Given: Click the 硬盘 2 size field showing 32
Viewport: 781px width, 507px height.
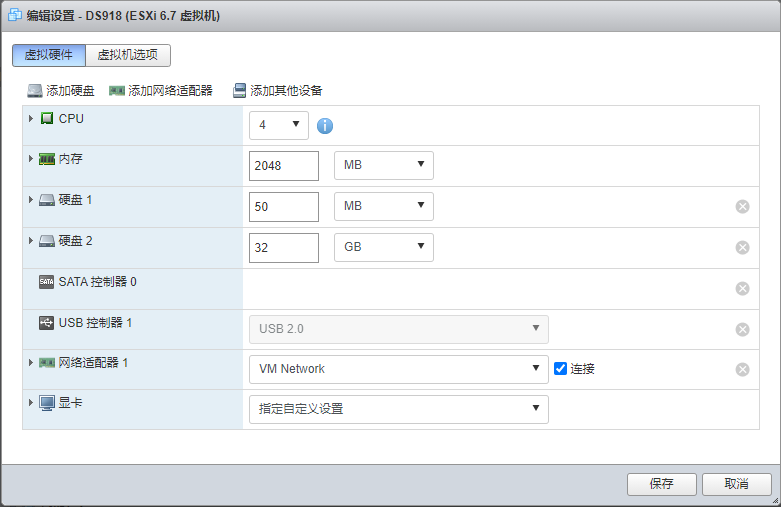Looking at the screenshot, I should pyautogui.click(x=284, y=248).
